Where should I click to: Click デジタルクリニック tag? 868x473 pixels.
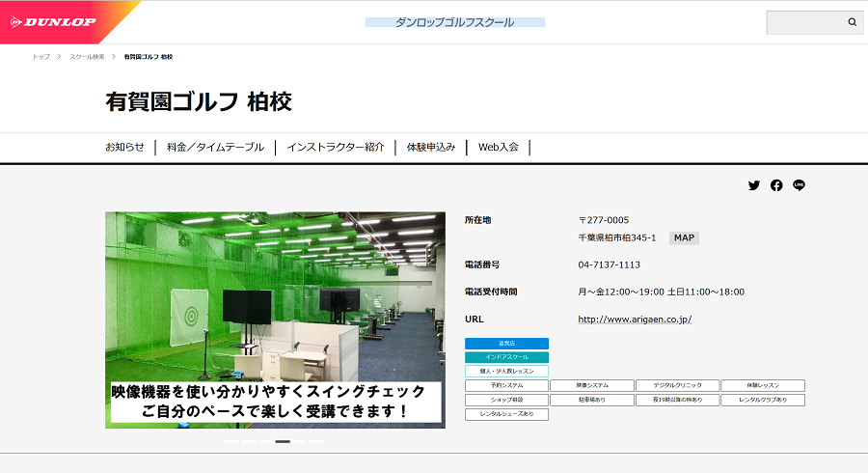[678, 385]
